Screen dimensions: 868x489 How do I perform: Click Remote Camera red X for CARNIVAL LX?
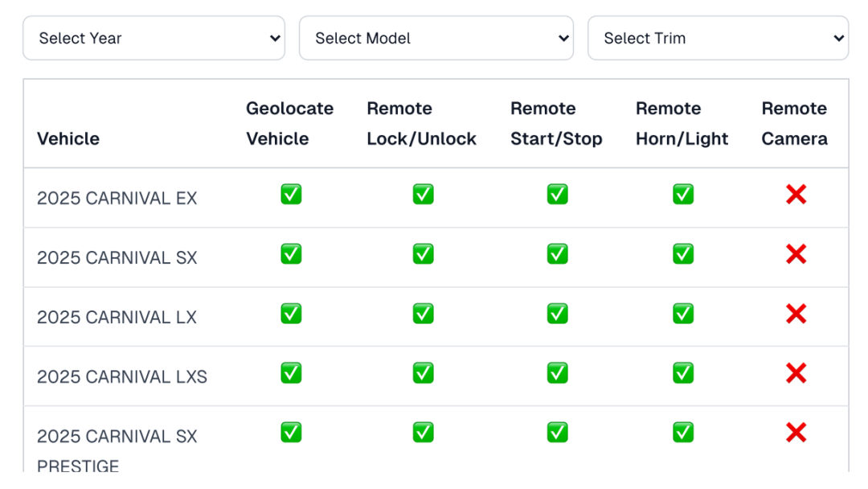click(x=796, y=314)
